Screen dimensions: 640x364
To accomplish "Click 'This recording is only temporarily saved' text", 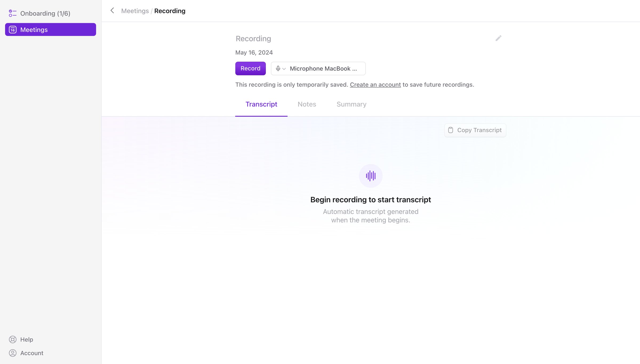I will pos(292,84).
